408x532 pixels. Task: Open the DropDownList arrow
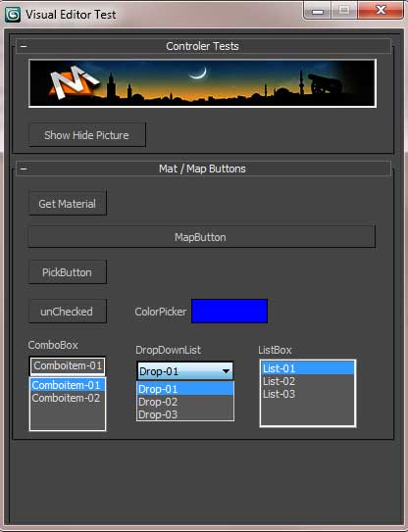[226, 371]
